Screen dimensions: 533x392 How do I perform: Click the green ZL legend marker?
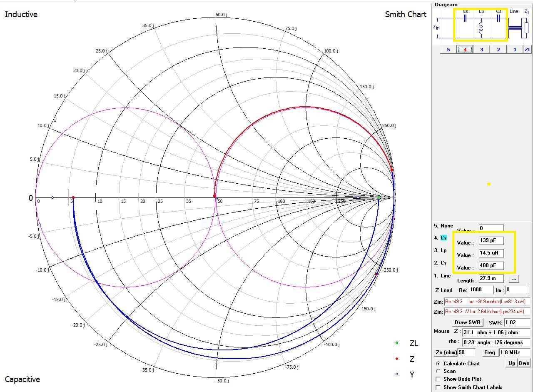point(396,343)
